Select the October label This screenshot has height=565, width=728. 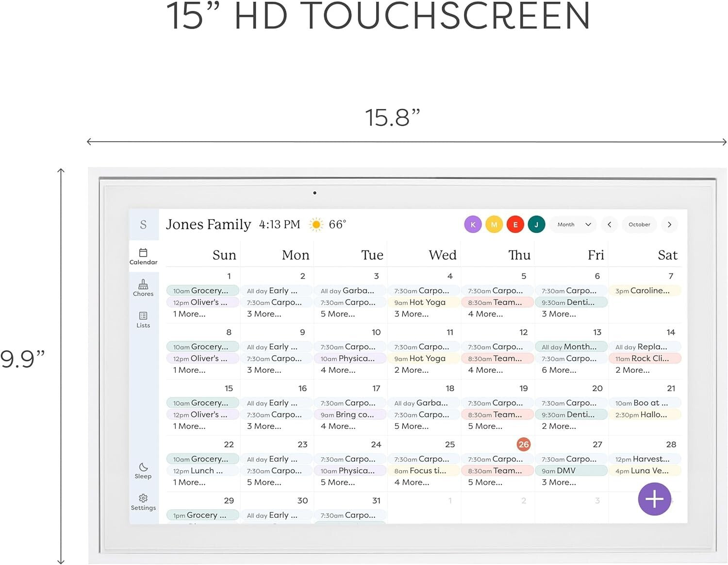coord(639,224)
